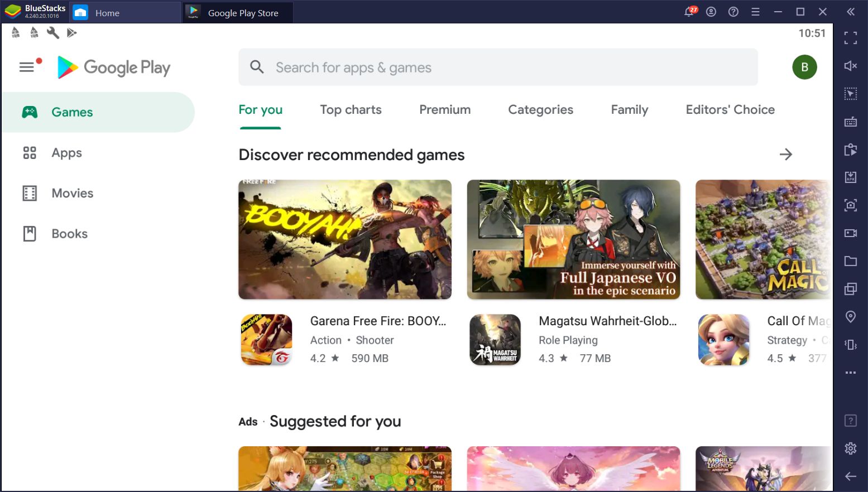Click the sync/copy device icon in sidebar
Image resolution: width=868 pixels, height=492 pixels.
tap(850, 149)
